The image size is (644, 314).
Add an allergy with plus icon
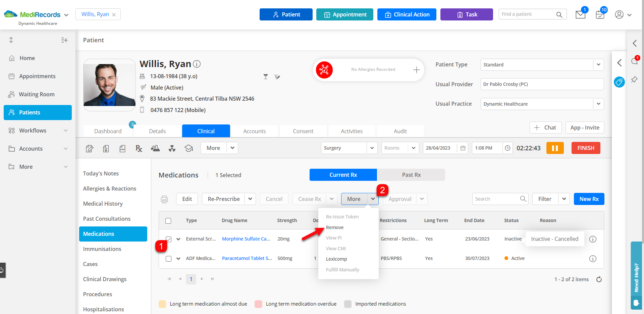point(417,70)
